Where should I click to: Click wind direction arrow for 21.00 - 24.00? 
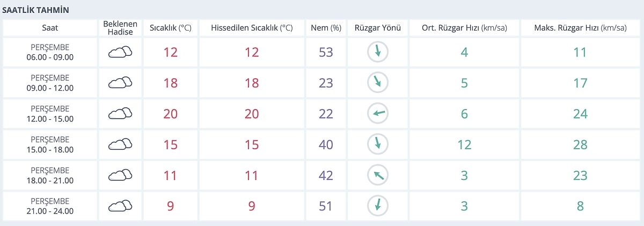coord(378,206)
